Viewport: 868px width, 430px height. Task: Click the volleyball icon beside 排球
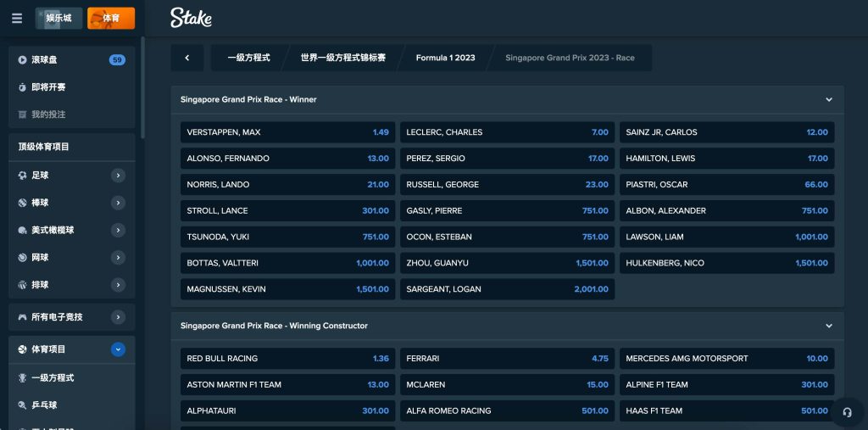(x=22, y=285)
